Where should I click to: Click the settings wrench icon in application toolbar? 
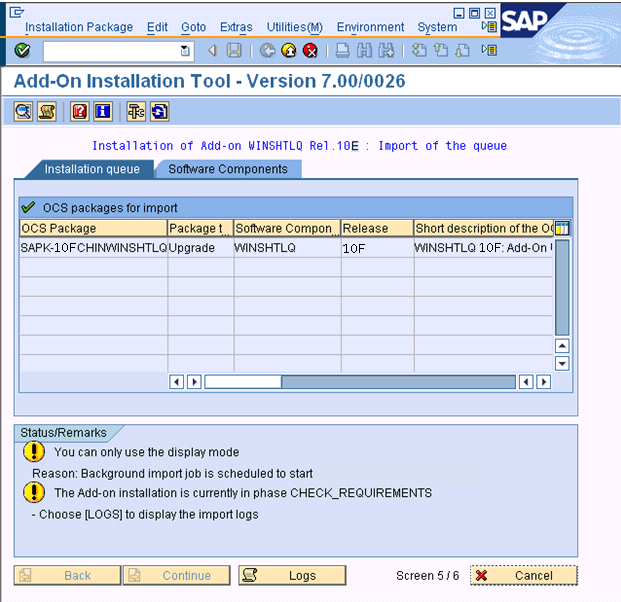coord(136,112)
